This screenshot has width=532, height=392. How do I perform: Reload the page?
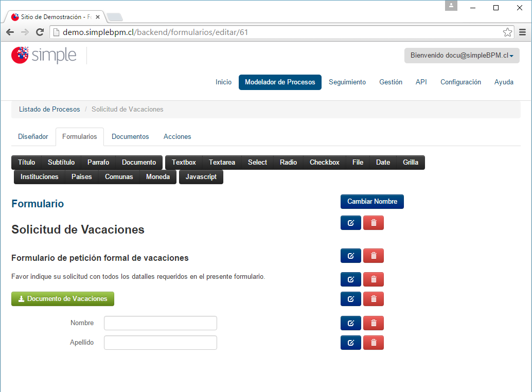(x=40, y=32)
